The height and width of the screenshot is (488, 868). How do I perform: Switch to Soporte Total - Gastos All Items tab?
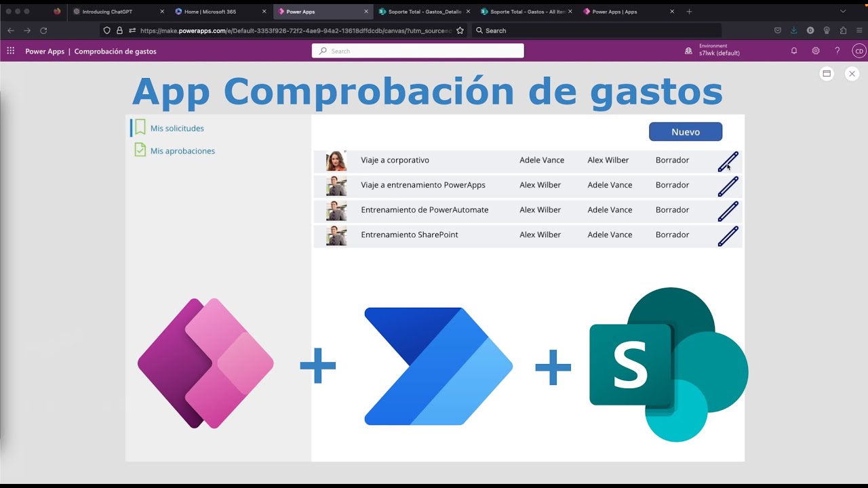click(526, 12)
